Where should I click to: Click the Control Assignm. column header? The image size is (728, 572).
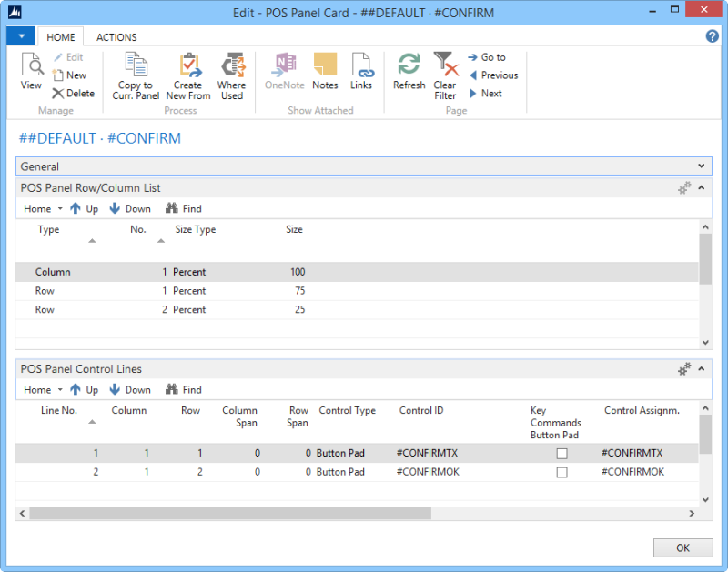[x=642, y=410]
